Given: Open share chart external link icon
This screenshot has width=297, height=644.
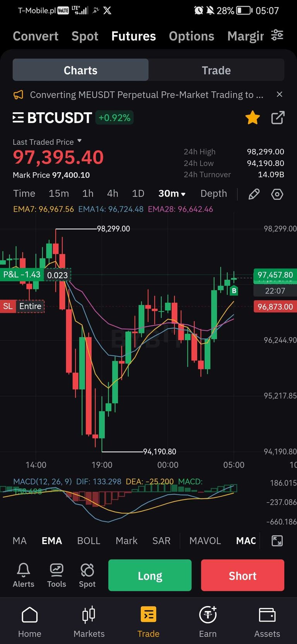Looking at the screenshot, I should coord(278,118).
